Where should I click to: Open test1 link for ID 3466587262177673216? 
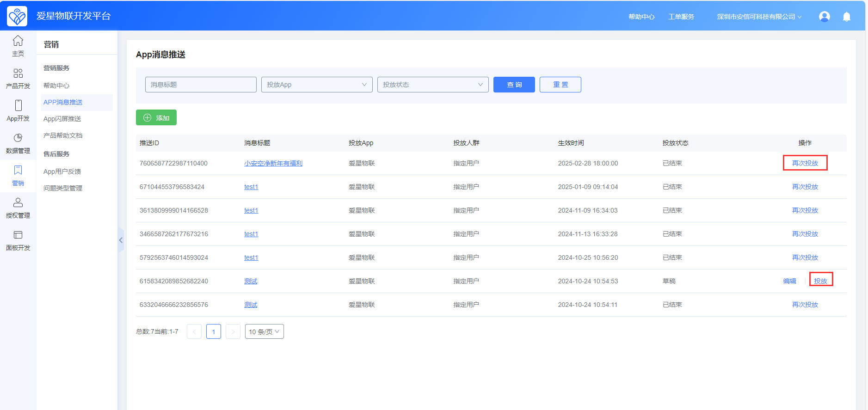pyautogui.click(x=251, y=234)
